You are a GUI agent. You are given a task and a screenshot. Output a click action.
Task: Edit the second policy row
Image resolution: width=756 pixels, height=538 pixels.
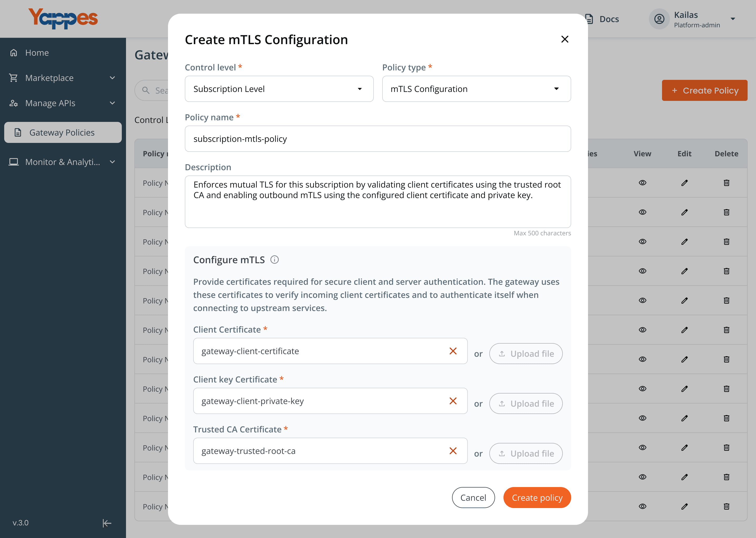[x=685, y=212]
